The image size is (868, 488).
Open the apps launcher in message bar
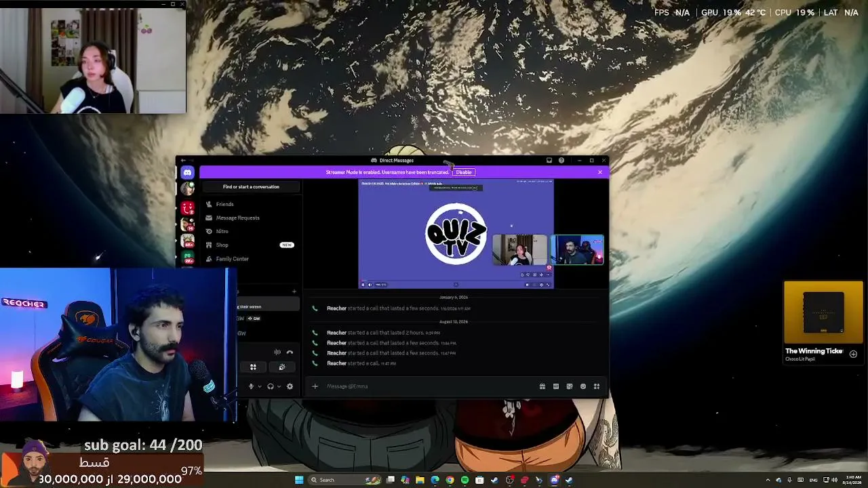point(597,386)
